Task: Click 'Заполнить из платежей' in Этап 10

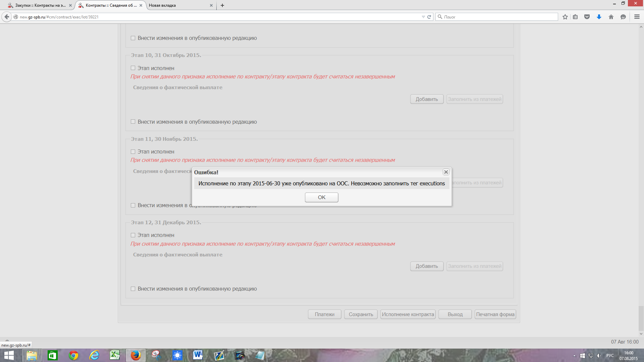Action: pos(475,99)
